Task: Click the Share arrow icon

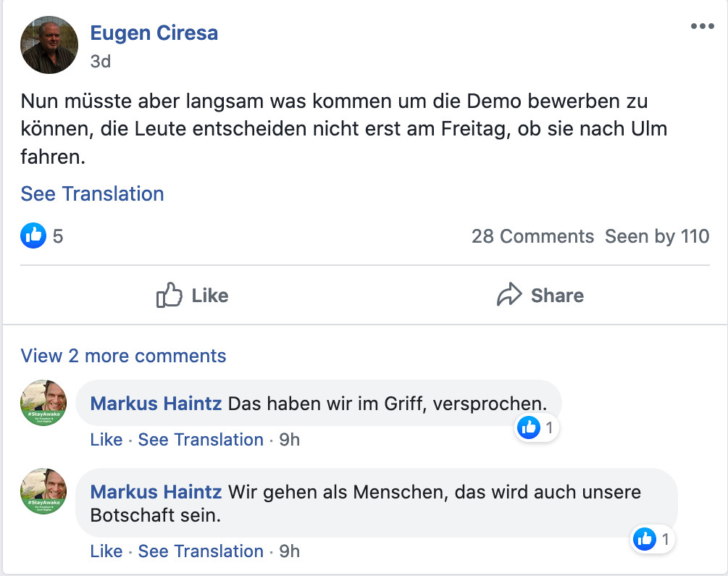Action: [x=509, y=296]
